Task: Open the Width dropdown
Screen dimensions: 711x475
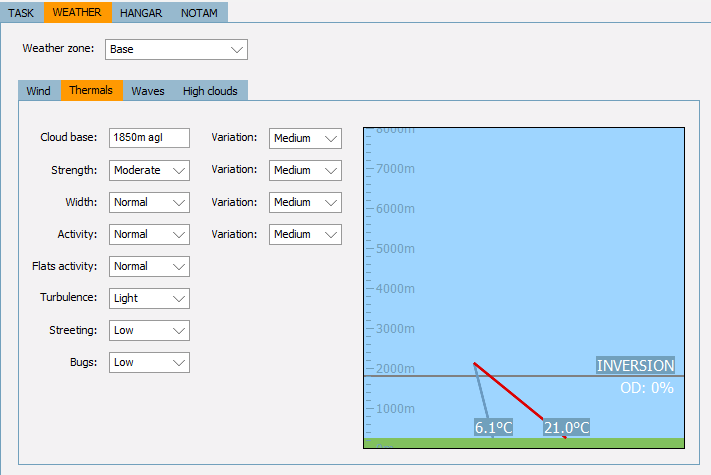Action: pyautogui.click(x=149, y=202)
